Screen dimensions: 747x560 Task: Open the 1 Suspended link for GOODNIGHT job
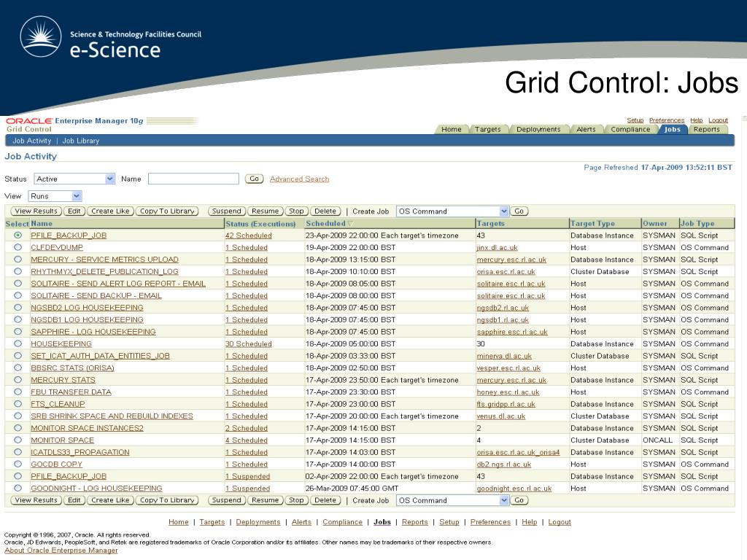[248, 489]
